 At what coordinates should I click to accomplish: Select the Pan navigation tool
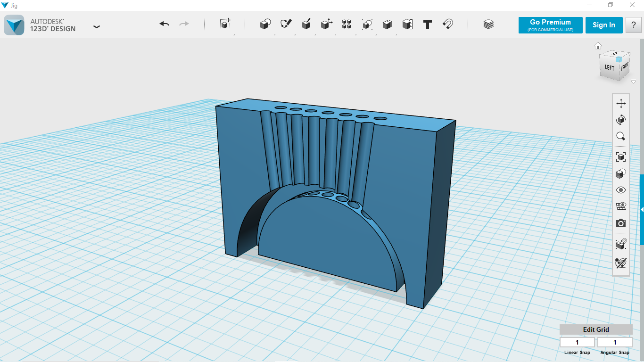pyautogui.click(x=621, y=103)
